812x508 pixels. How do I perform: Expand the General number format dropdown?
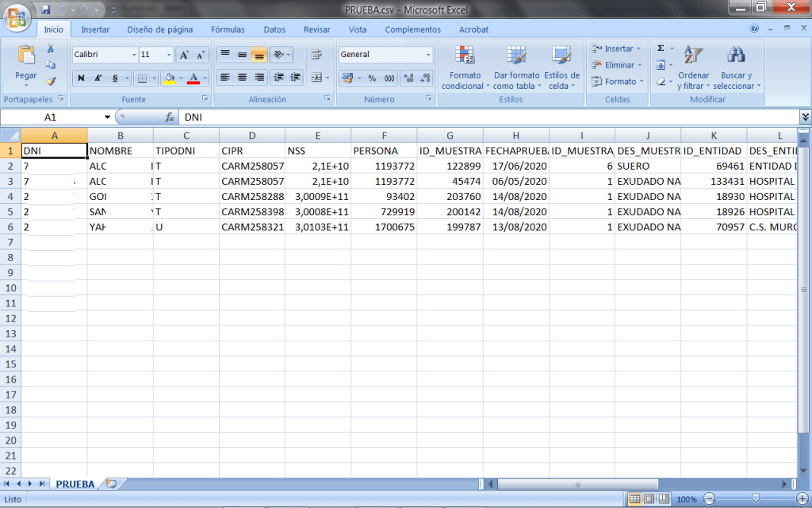click(428, 55)
